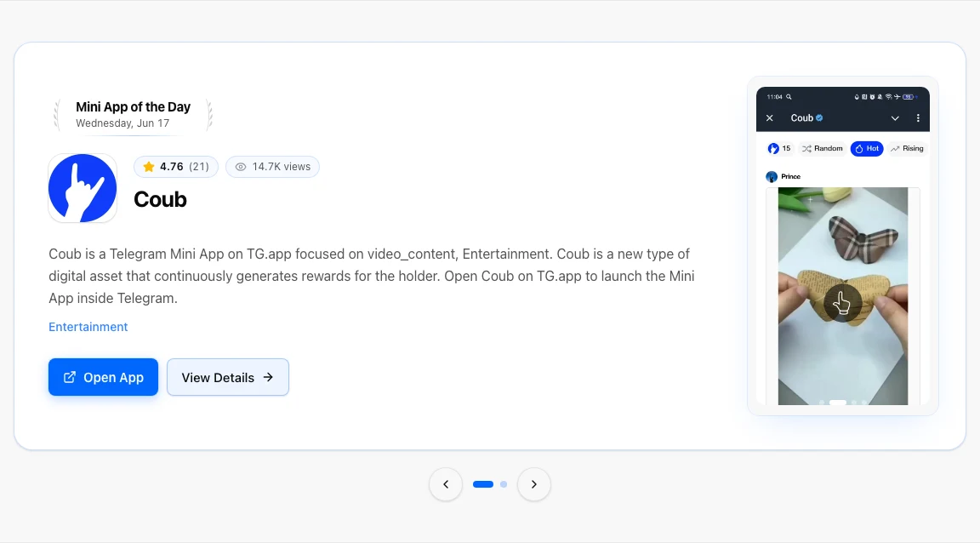The image size is (980, 543).
Task: Select the Random tab in the screenshot
Action: pyautogui.click(x=823, y=148)
